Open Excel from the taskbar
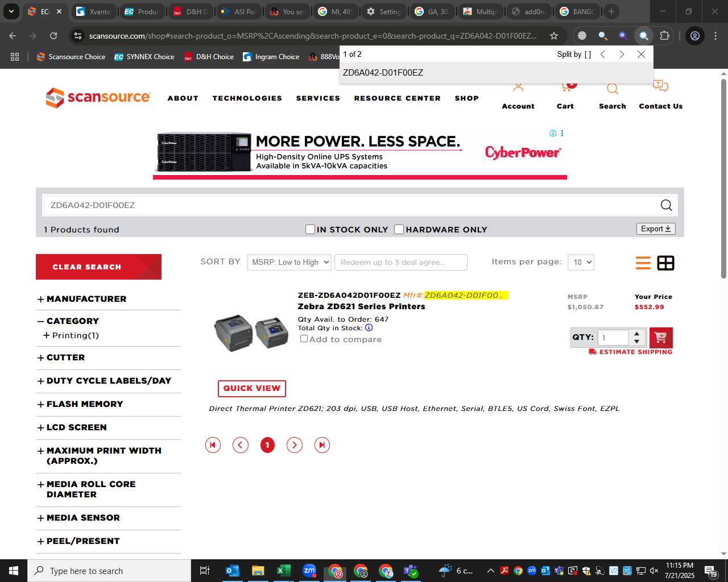This screenshot has height=582, width=728. pyautogui.click(x=283, y=571)
